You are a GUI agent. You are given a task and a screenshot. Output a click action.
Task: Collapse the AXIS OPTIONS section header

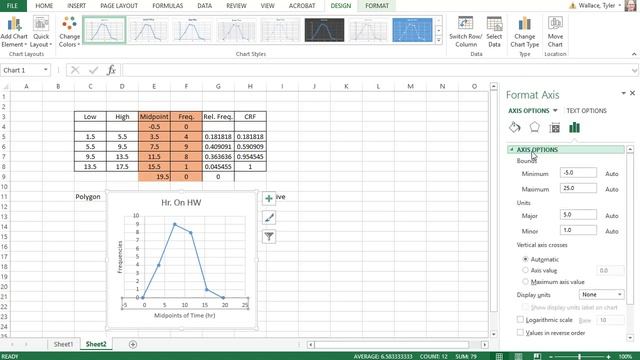[566, 150]
